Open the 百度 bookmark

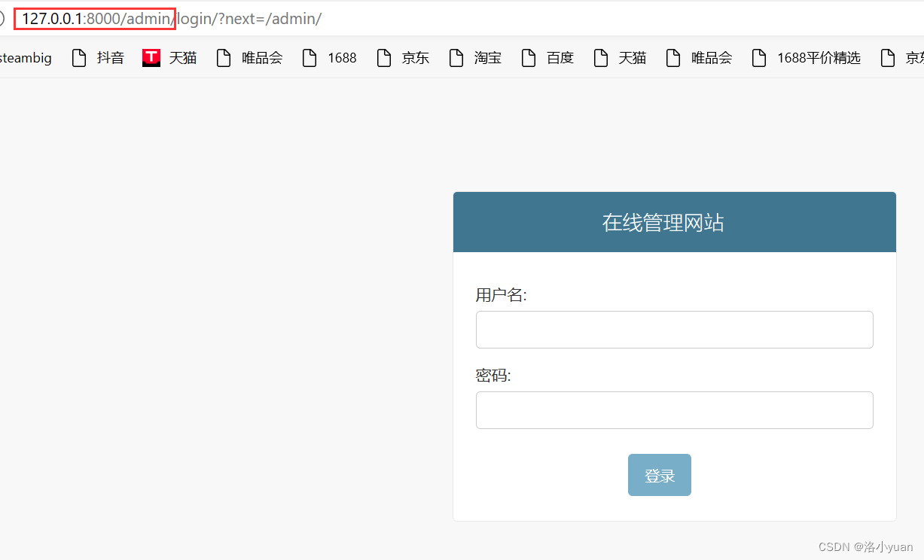coord(548,58)
